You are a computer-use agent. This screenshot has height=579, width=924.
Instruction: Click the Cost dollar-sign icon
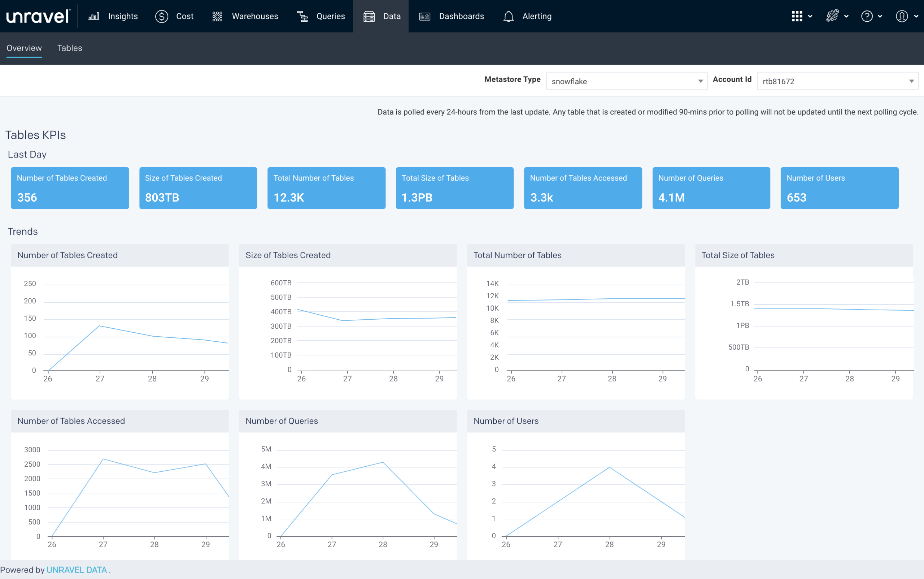pos(161,16)
